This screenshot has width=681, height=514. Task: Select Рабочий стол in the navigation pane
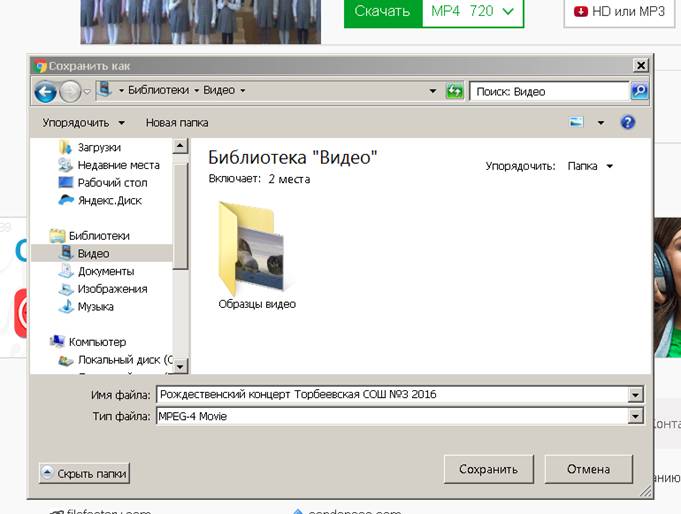112,183
